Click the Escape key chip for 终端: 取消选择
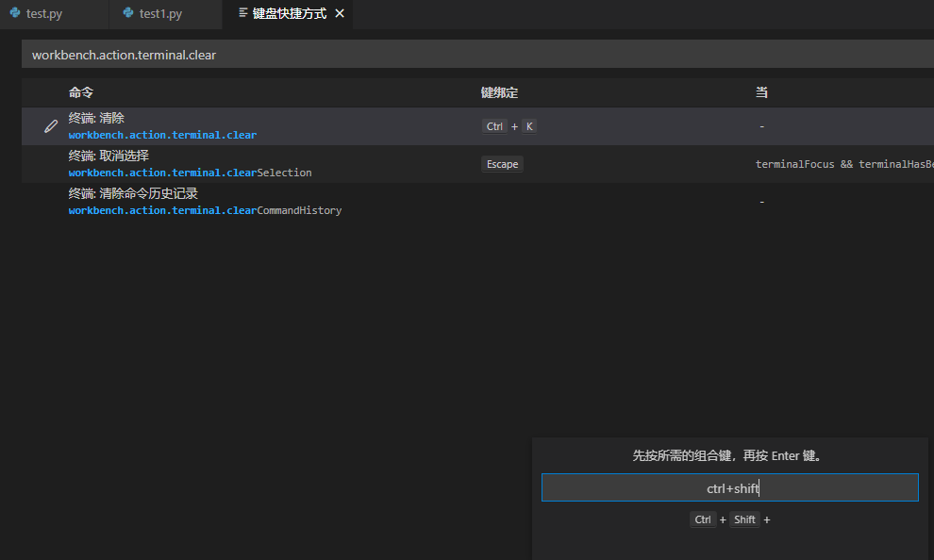934x560 pixels. [x=502, y=163]
